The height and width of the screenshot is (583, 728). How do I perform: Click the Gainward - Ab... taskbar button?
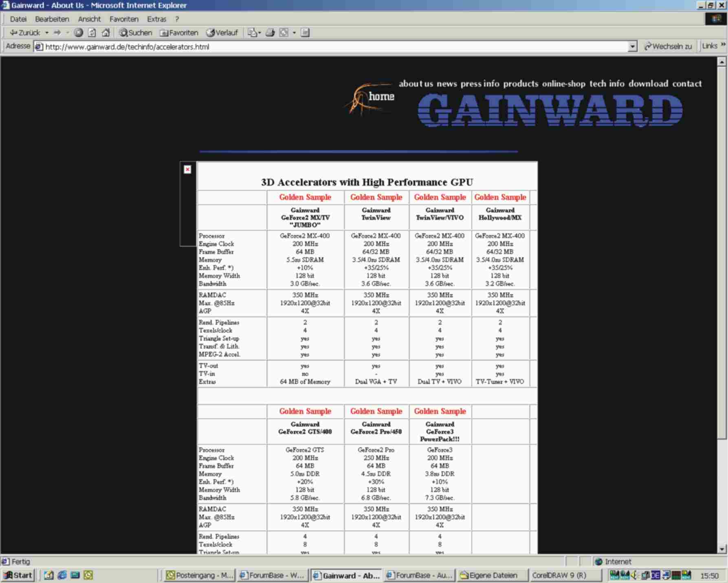[346, 575]
